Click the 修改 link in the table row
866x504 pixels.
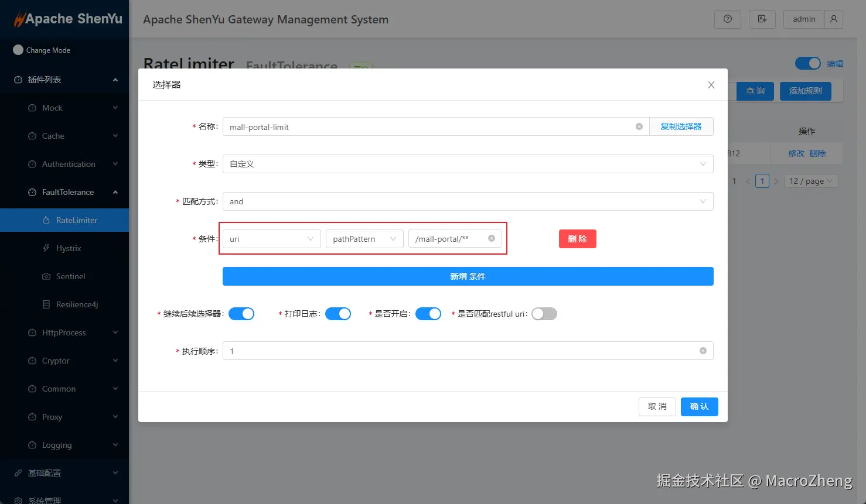[x=796, y=153]
